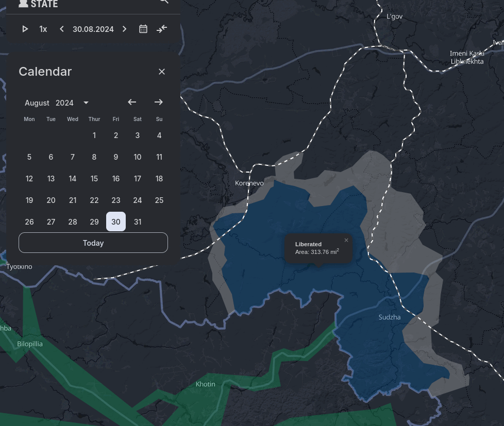Select August 27 in calendar
Viewport: 504px width, 426px height.
51,221
